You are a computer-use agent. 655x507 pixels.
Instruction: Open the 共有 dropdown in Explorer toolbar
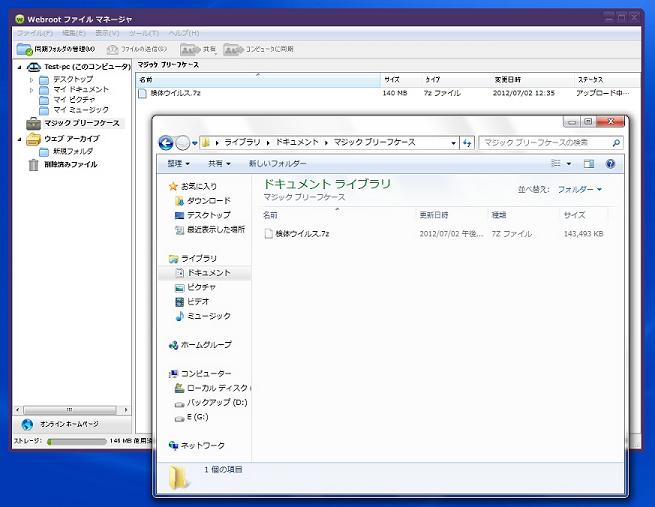[219, 164]
